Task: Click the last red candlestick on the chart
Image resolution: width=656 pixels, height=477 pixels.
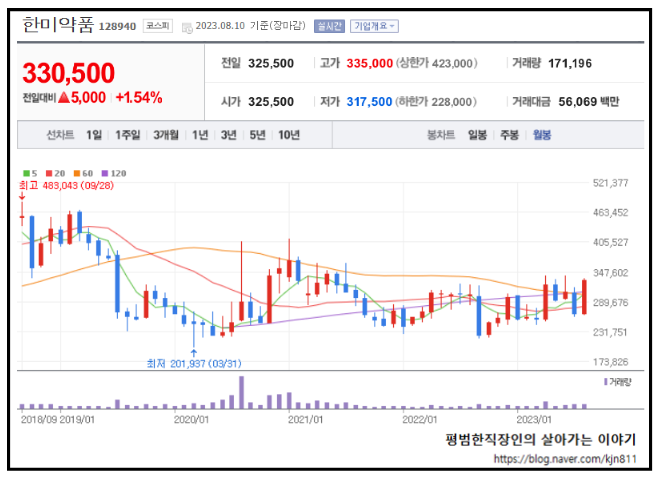Action: (584, 297)
